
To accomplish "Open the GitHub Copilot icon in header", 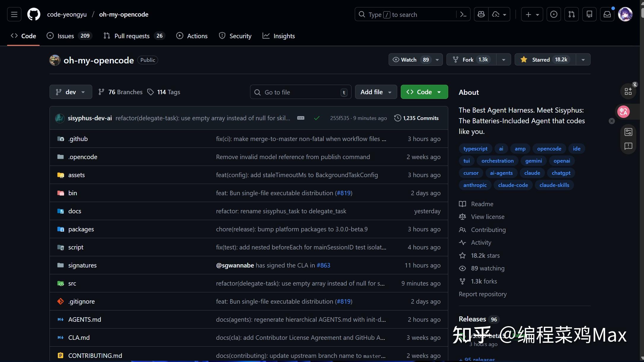I will (481, 14).
